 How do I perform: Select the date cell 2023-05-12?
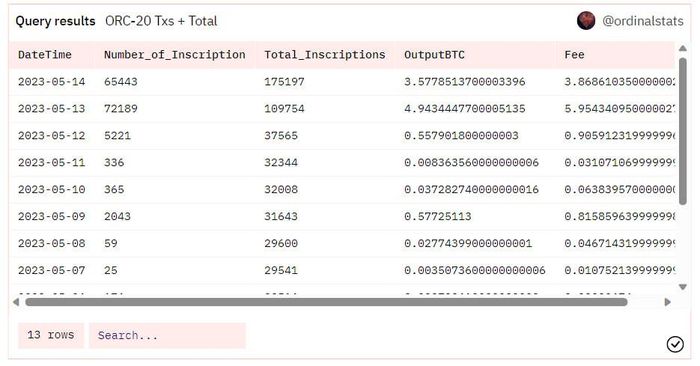(51, 136)
